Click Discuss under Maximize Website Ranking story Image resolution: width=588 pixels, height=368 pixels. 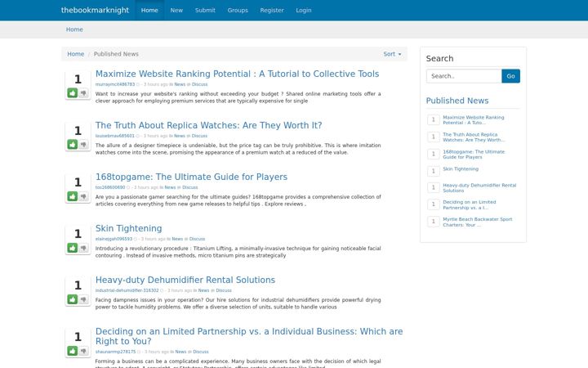coord(199,84)
